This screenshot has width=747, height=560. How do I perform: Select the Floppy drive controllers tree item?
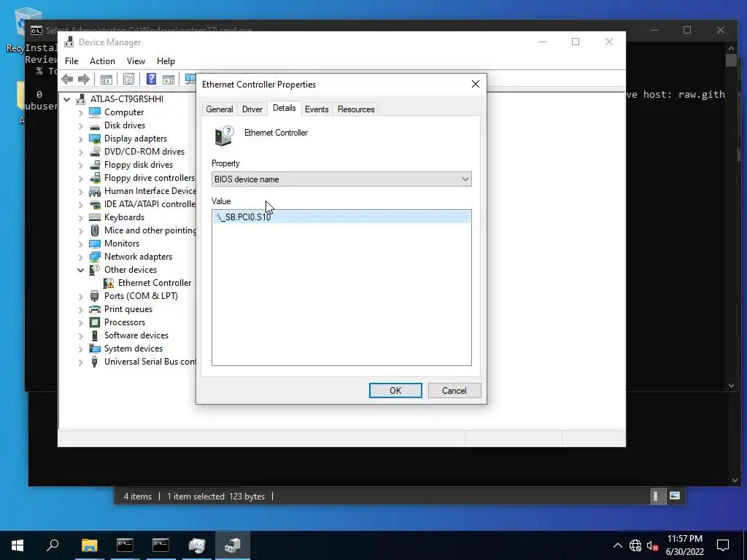(150, 178)
